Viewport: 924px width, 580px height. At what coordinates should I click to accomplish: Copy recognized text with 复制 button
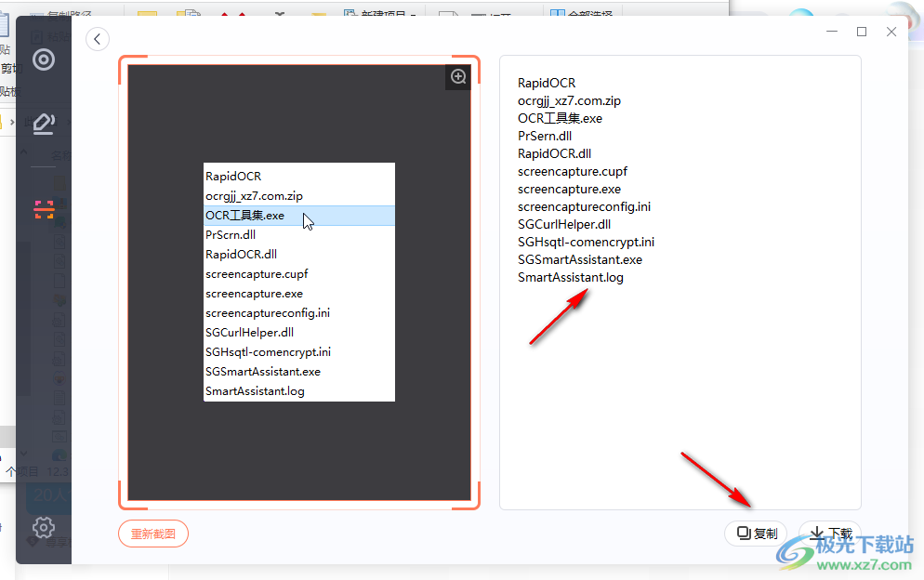coord(757,534)
